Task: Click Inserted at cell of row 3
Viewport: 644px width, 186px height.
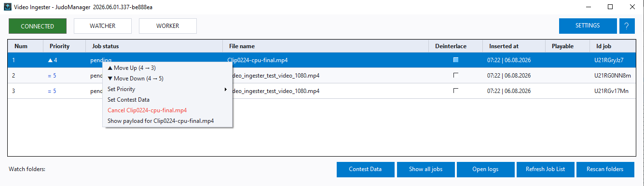Action: [509, 91]
